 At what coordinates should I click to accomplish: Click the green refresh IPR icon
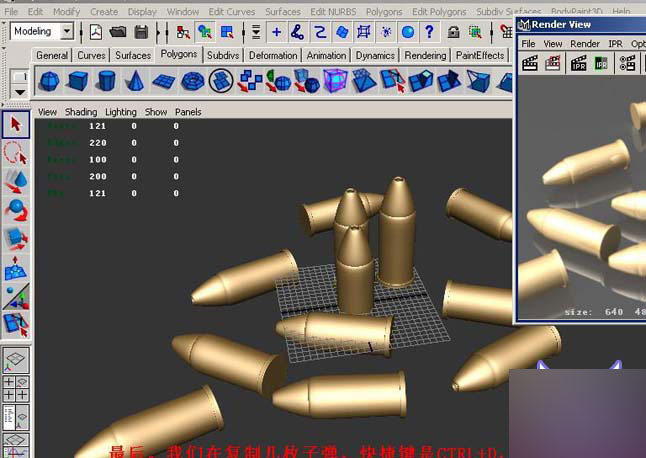point(601,63)
